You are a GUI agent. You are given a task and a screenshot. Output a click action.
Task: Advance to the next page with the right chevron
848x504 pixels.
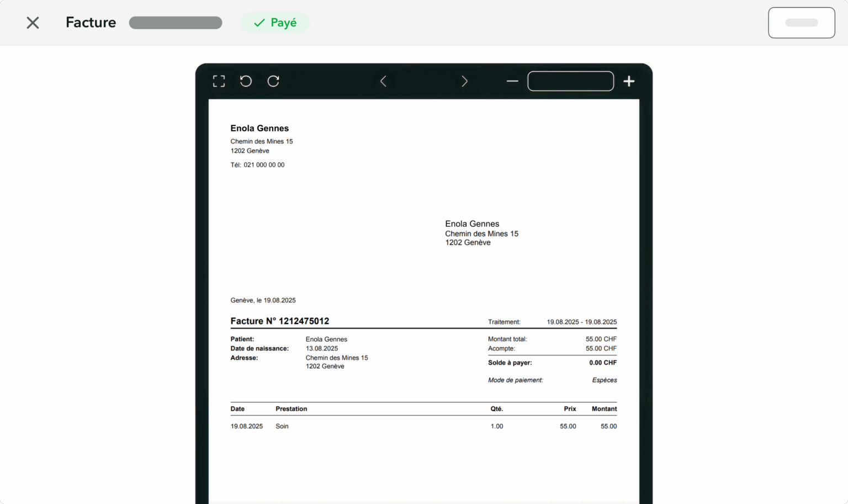tap(464, 81)
